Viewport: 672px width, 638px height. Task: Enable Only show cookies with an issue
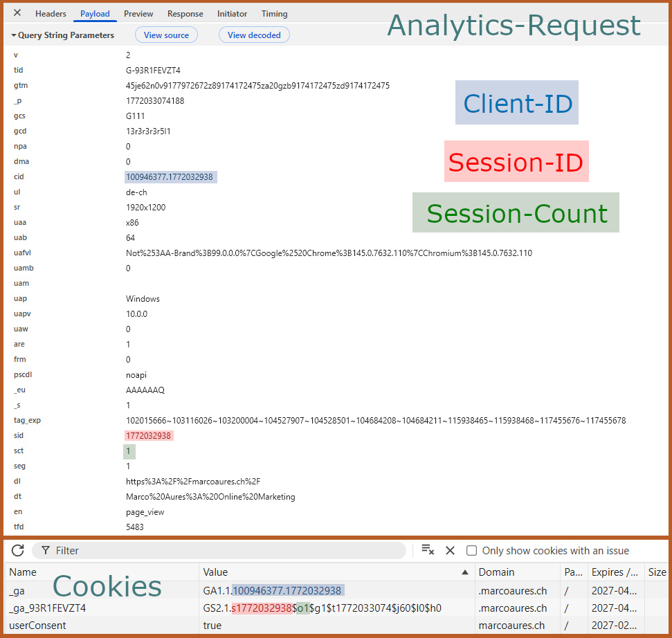pos(472,551)
